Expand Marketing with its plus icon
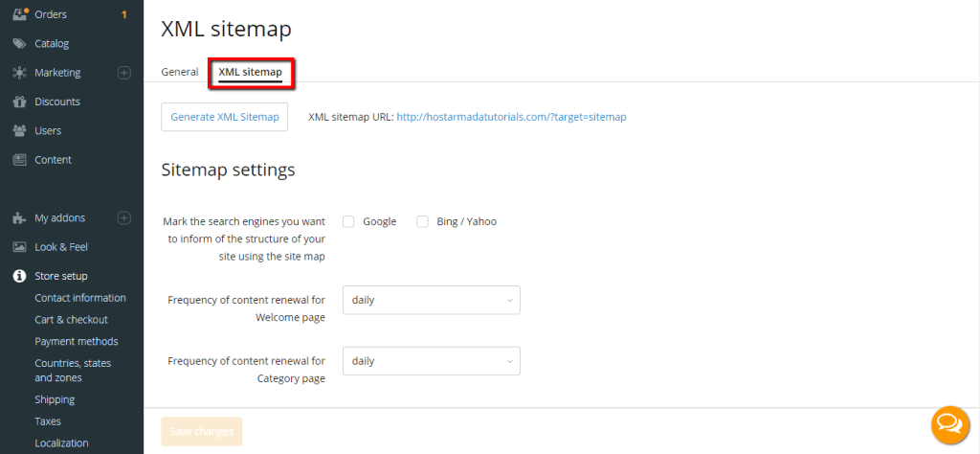980x454 pixels. point(124,73)
